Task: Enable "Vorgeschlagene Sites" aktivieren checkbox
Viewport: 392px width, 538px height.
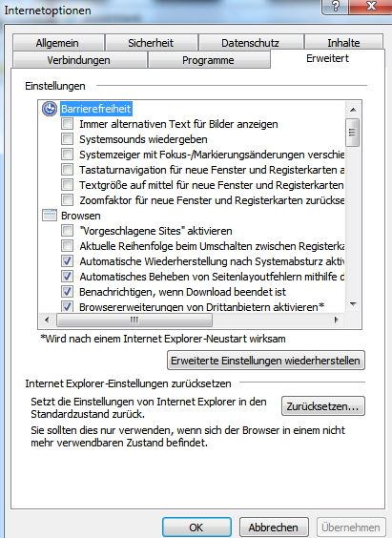Action: tap(67, 231)
